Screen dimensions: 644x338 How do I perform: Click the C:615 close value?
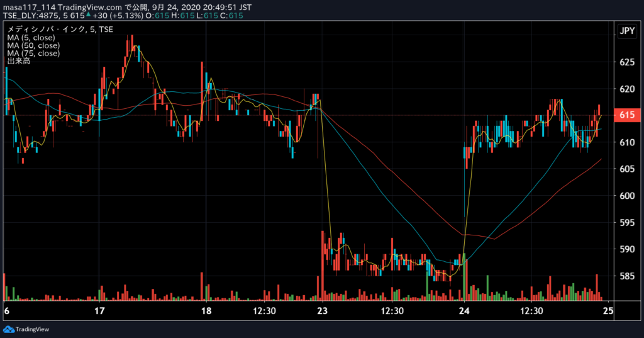tap(231, 16)
